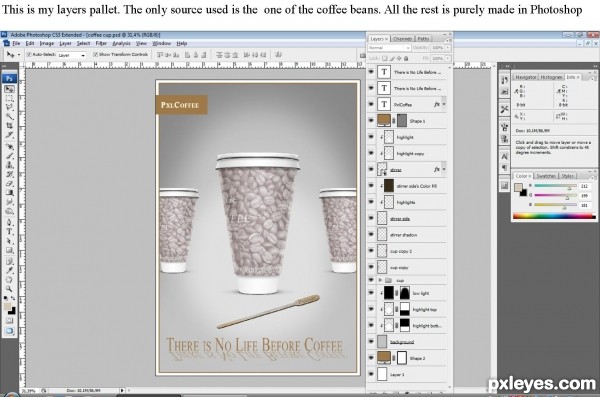Select the Path Selection tool
Image resolution: width=600 pixels, height=397 pixels.
[10, 241]
